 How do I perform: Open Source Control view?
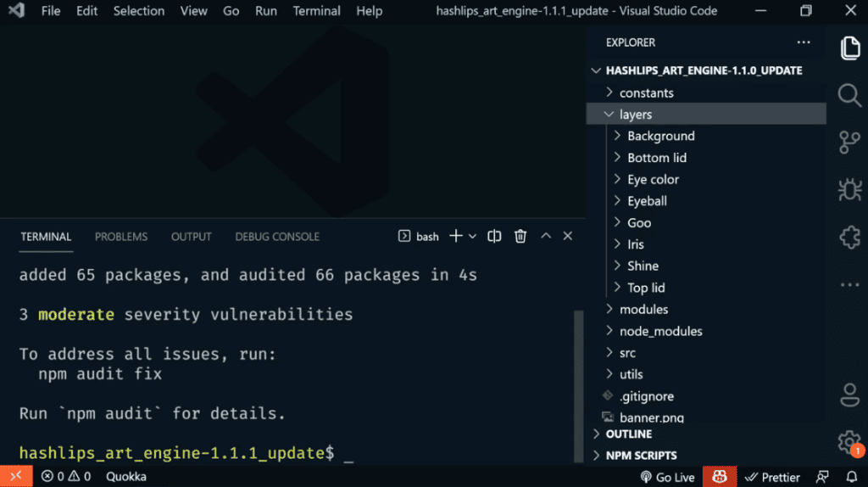[849, 143]
